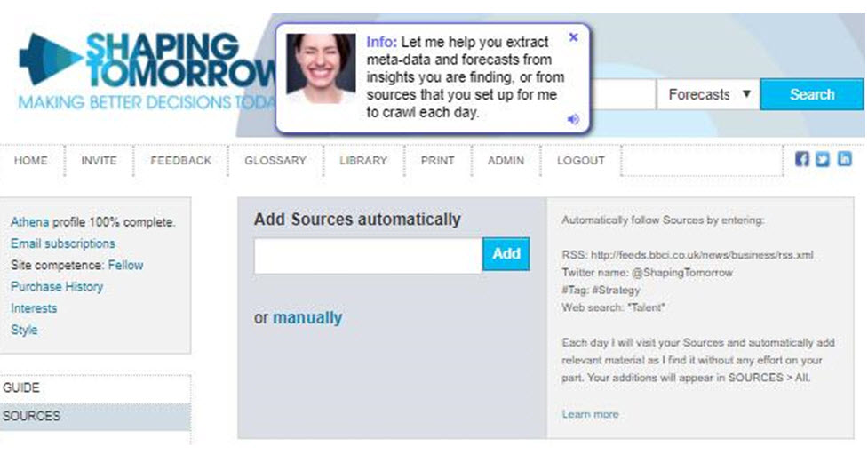The image size is (868, 463).
Task: Click the 'Web search: "Talent"' text
Action: click(613, 308)
